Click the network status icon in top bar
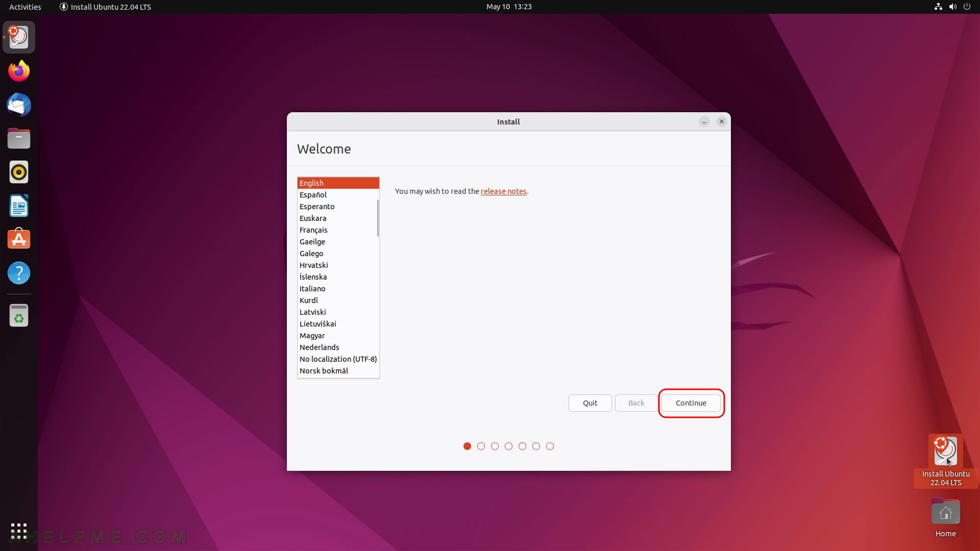980x551 pixels. pyautogui.click(x=938, y=7)
